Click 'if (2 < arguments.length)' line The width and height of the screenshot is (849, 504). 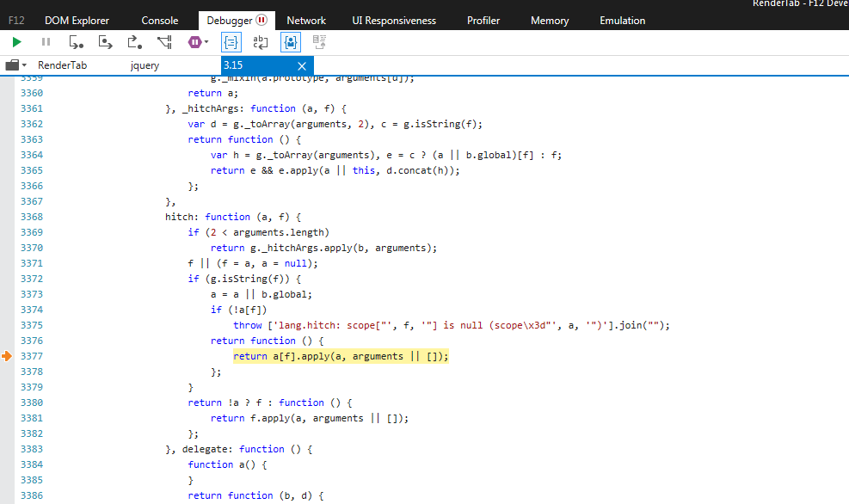(258, 232)
